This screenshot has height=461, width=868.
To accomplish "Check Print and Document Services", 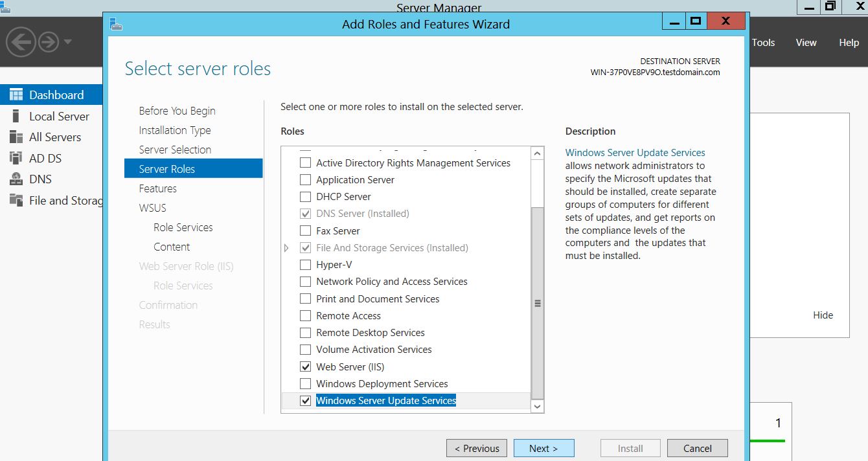I will (306, 299).
